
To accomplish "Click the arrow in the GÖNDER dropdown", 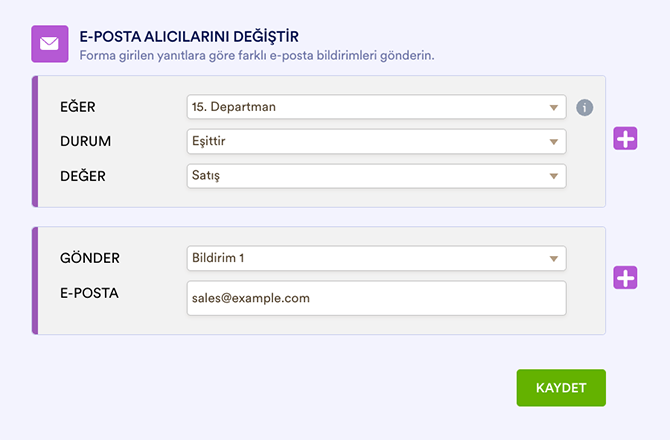I will pos(553,259).
